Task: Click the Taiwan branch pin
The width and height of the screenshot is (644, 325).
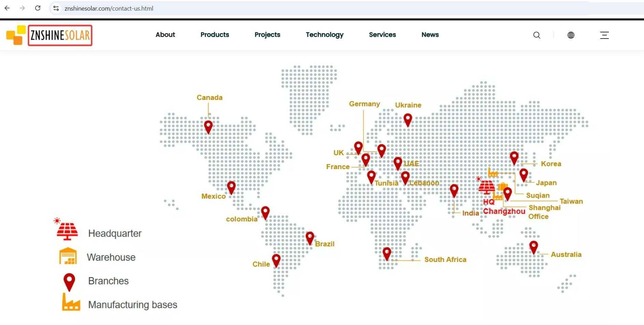Action: coord(507,194)
